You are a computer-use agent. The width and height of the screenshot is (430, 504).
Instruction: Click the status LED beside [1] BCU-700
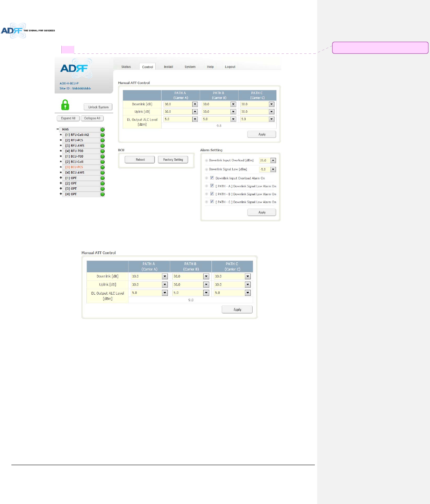click(x=102, y=156)
